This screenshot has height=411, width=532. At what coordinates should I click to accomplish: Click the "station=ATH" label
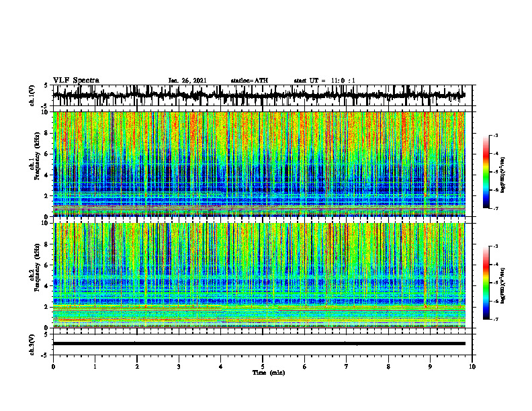pyautogui.click(x=249, y=81)
